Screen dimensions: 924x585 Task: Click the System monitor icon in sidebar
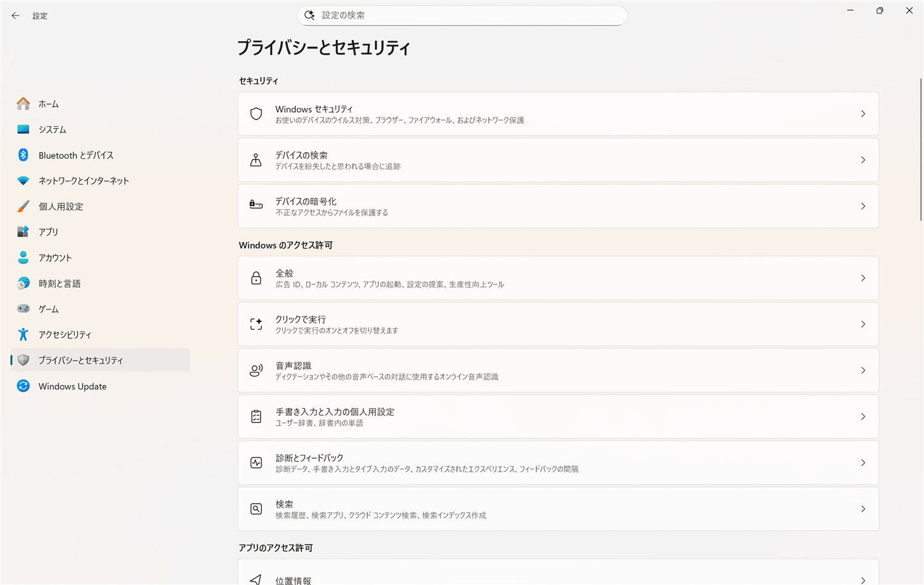point(23,129)
